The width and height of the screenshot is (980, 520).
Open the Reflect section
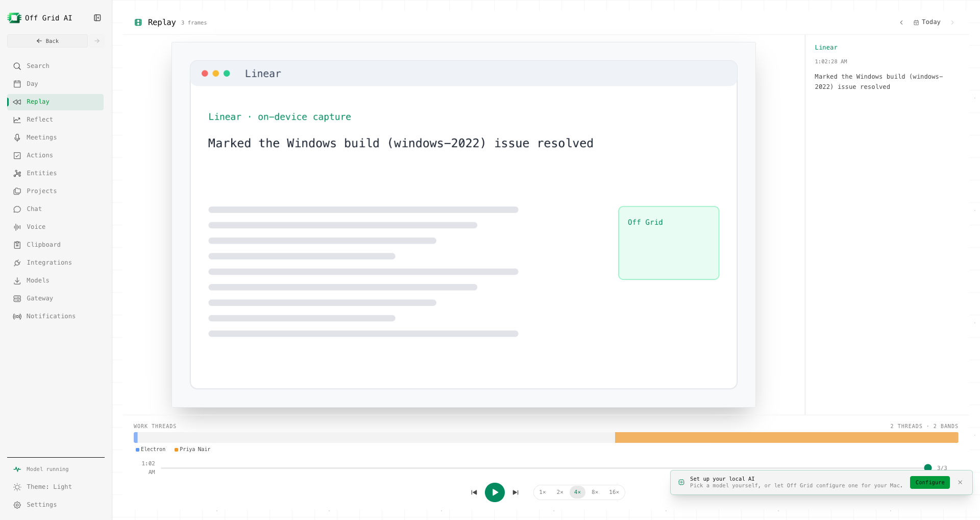(55, 120)
